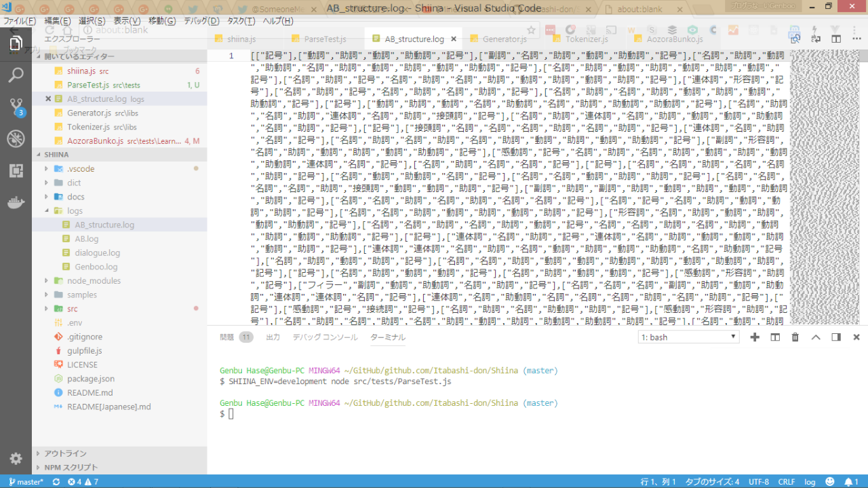The width and height of the screenshot is (868, 488).
Task: Open the Docker view in activity bar
Action: click(x=16, y=203)
